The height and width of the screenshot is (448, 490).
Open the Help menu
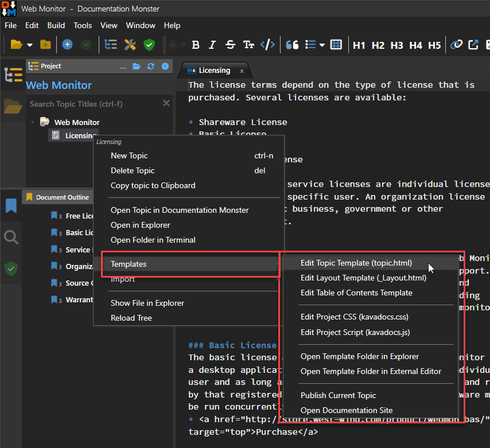172,25
